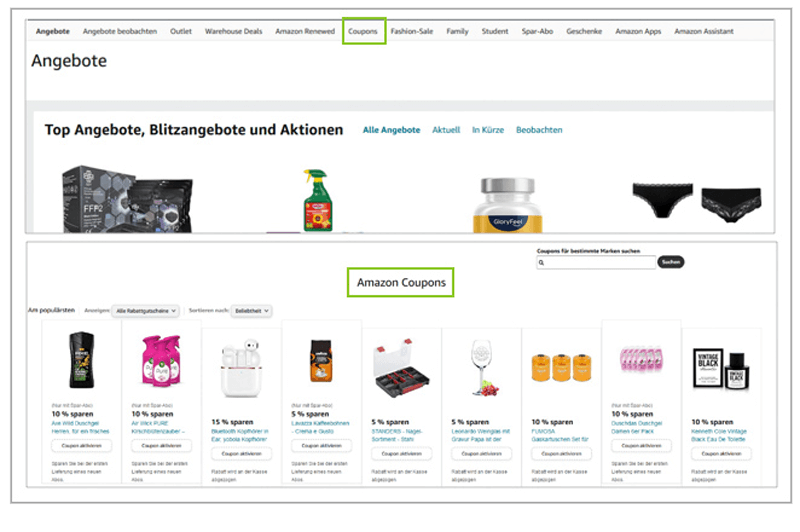Open the Leonardo wine glass image
800x532 pixels.
(483, 368)
